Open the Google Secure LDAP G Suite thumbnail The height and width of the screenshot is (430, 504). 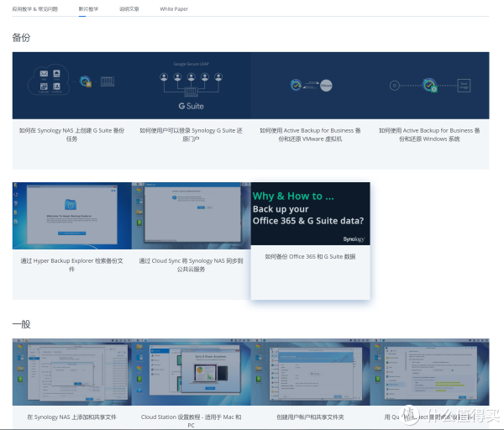192,86
